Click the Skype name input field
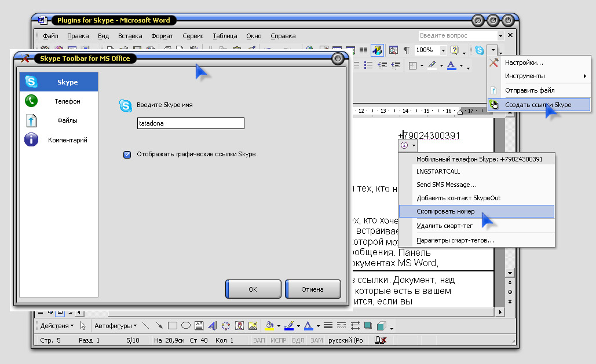The height and width of the screenshot is (364, 596). (191, 123)
